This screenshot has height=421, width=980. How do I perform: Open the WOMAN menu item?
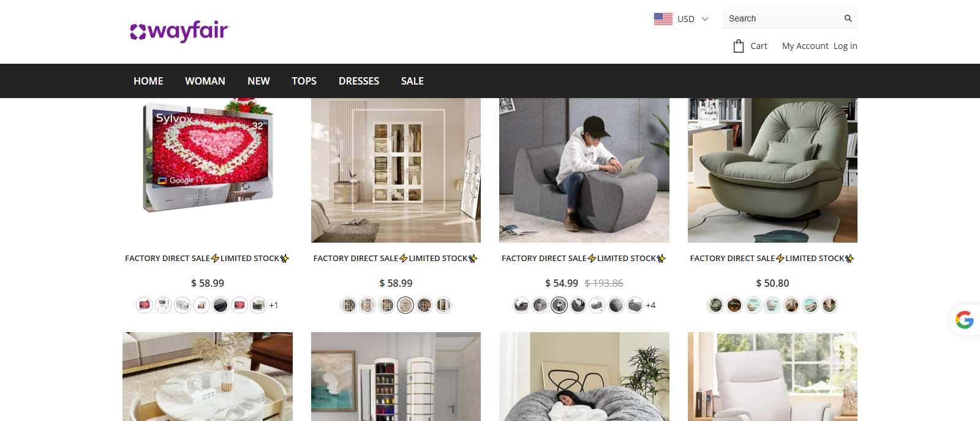(205, 81)
